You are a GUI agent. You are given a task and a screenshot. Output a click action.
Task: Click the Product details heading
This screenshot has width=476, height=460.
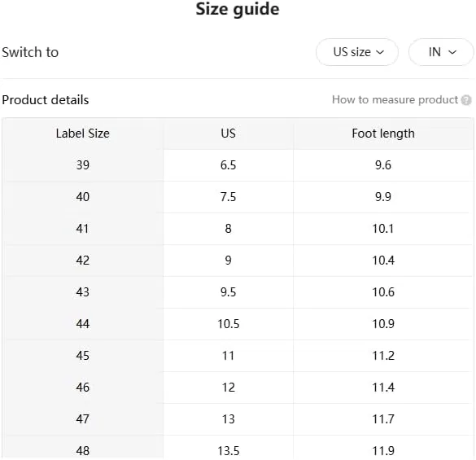tap(46, 100)
